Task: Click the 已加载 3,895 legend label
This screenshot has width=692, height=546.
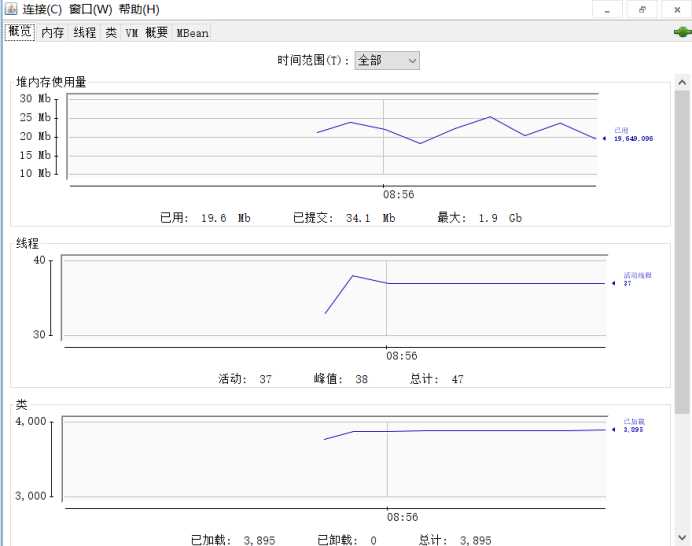Action: 634,426
